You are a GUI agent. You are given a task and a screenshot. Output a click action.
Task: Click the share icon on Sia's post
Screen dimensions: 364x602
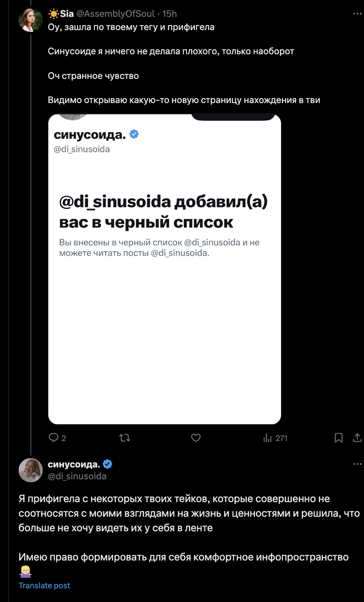[x=357, y=438]
